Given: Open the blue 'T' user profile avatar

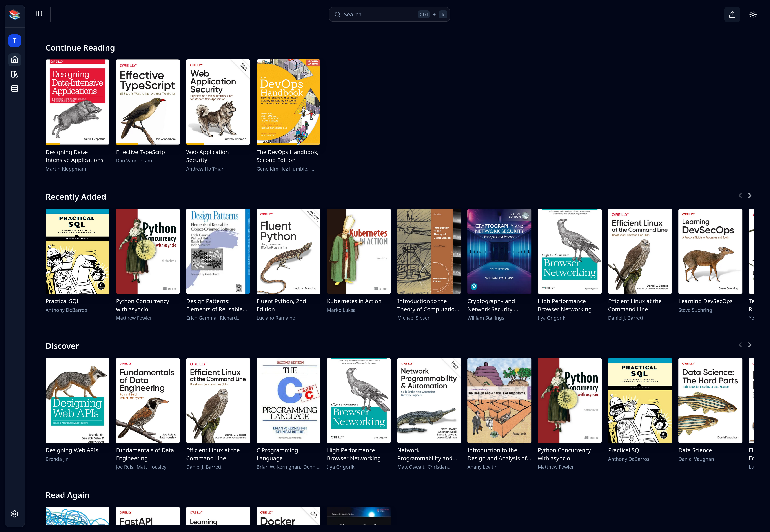Looking at the screenshot, I should [x=14, y=41].
